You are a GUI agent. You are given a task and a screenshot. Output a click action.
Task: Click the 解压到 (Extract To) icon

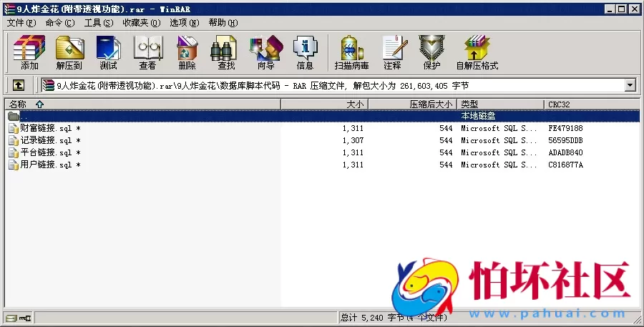69,52
